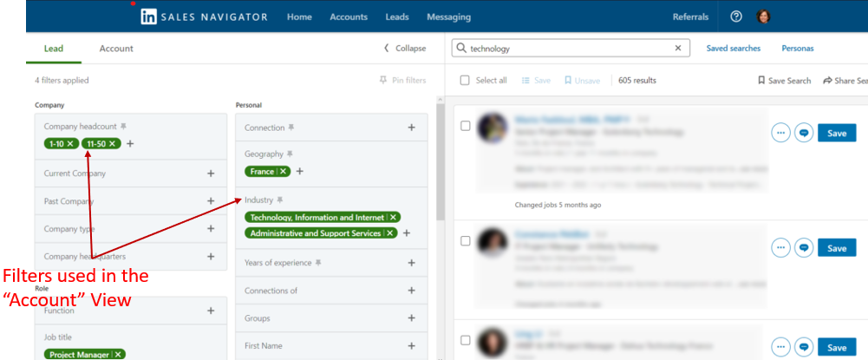
Task: Open the Saved searches link
Action: pyautogui.click(x=734, y=49)
